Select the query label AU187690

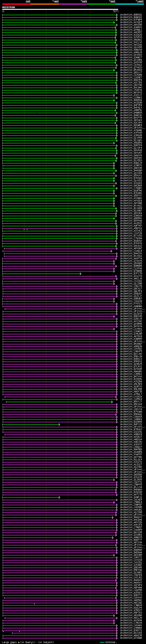tap(8, 8)
